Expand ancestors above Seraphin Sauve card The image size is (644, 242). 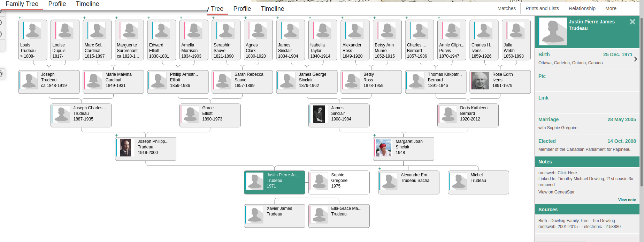(x=213, y=18)
